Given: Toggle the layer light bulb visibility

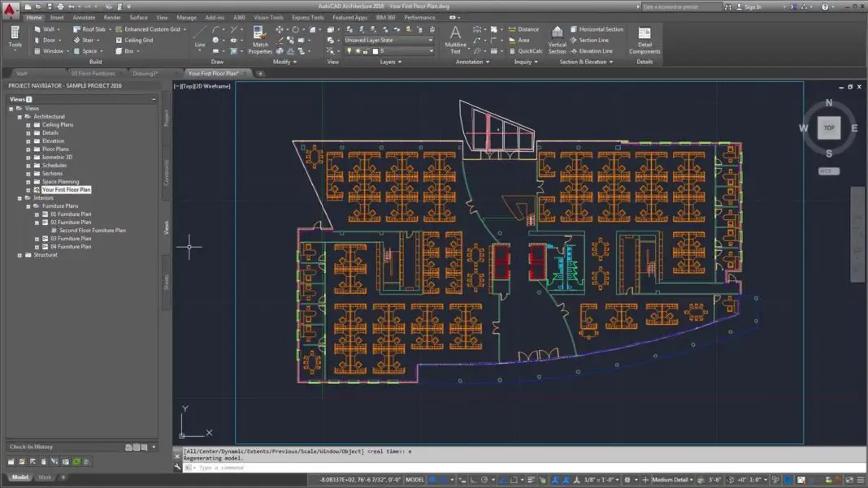Looking at the screenshot, I should click(349, 50).
